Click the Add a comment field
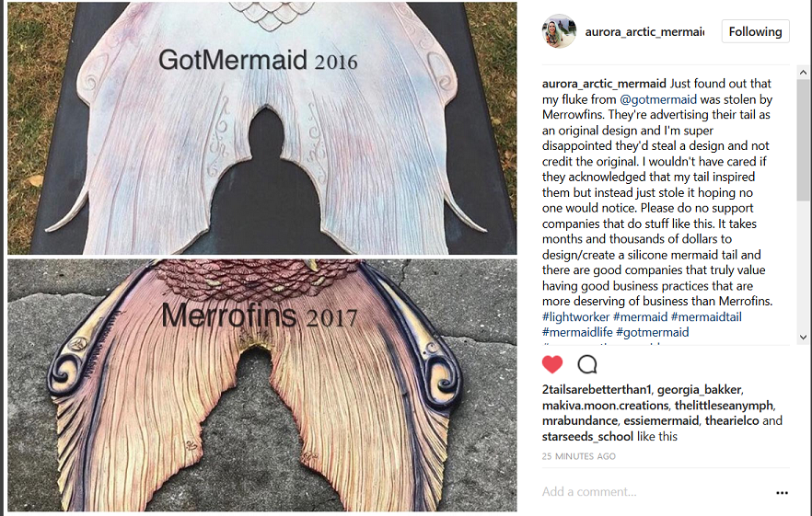 [x=655, y=492]
